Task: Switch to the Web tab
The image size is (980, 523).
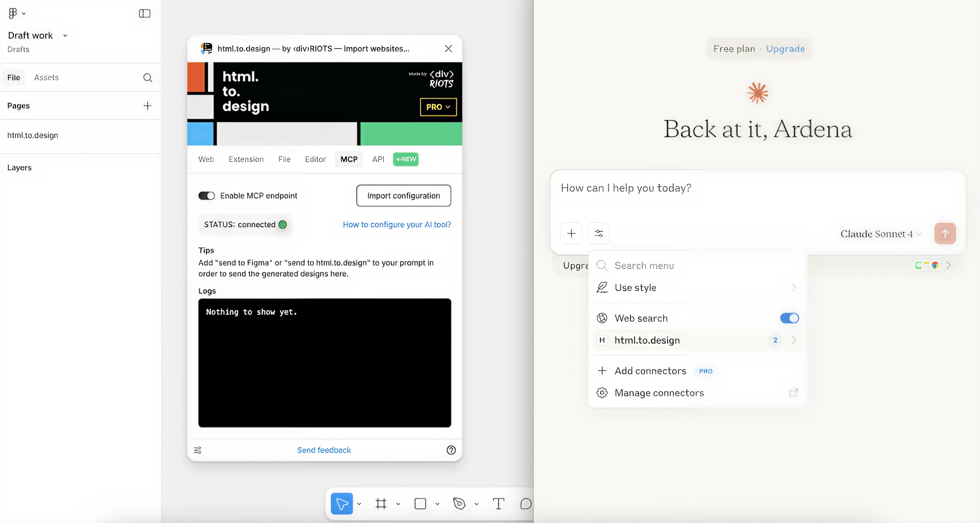Action: (x=206, y=159)
